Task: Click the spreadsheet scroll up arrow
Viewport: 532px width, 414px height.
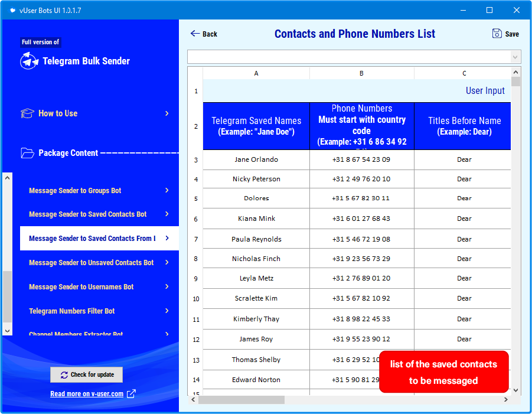Action: click(515, 72)
